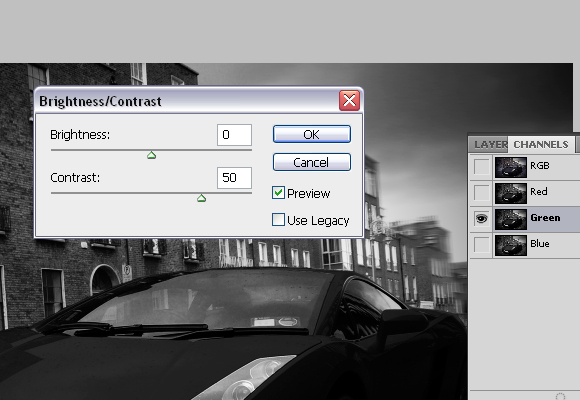Enable the Use Legacy checkbox
The image size is (580, 400).
278,219
